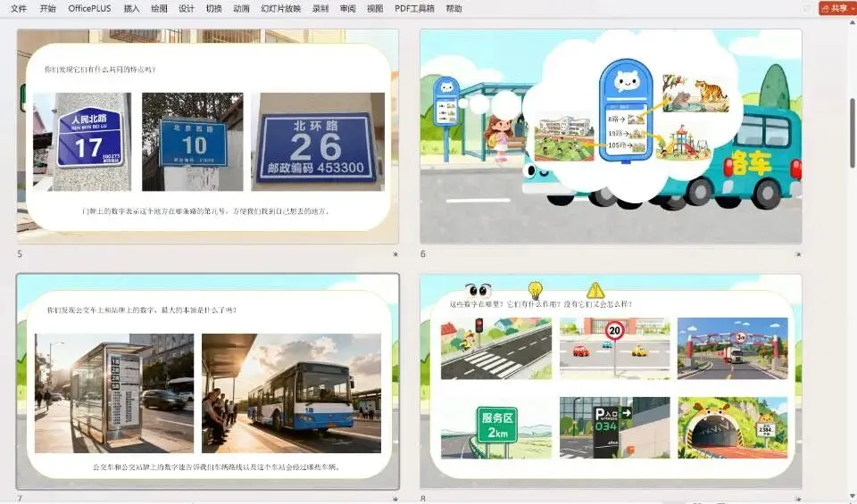Click the small ribbon display icon left of 共享

807,8
